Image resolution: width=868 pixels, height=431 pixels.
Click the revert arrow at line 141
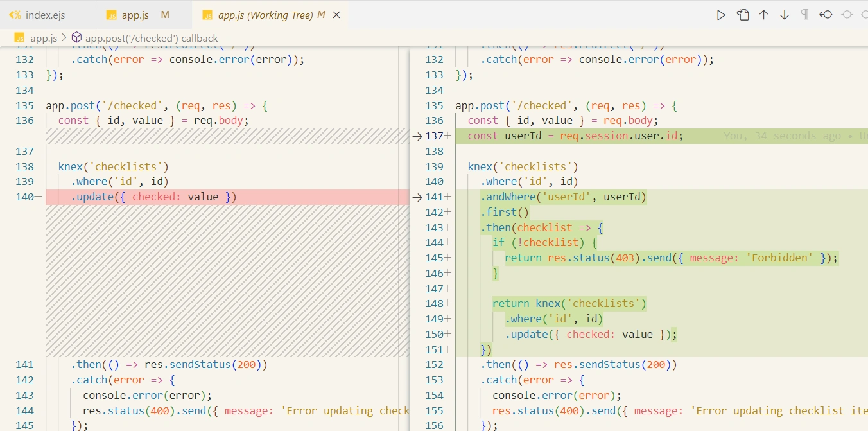pyautogui.click(x=417, y=197)
